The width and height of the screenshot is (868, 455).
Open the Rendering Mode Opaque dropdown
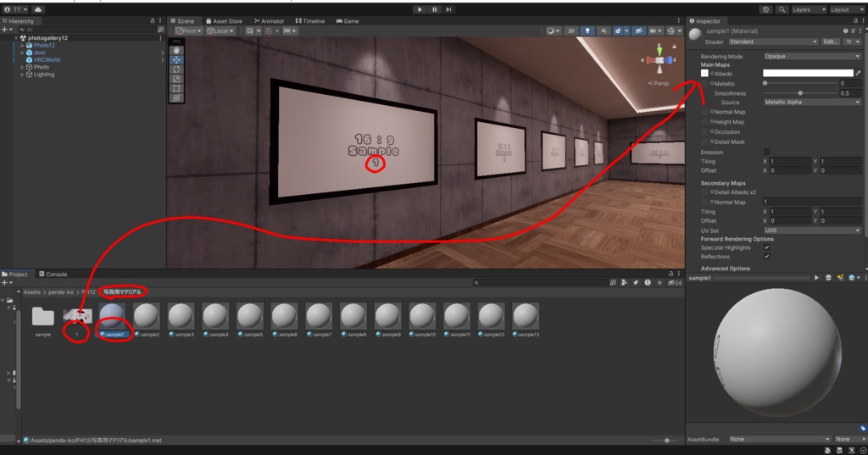tap(813, 56)
